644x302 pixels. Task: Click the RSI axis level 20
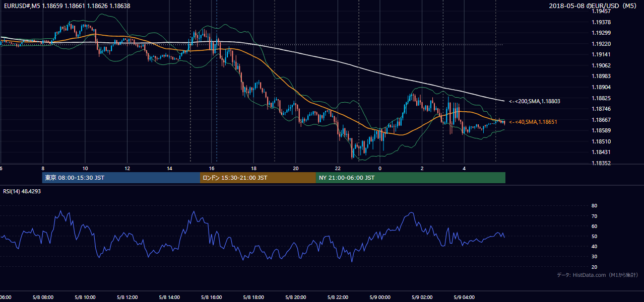[594, 267]
